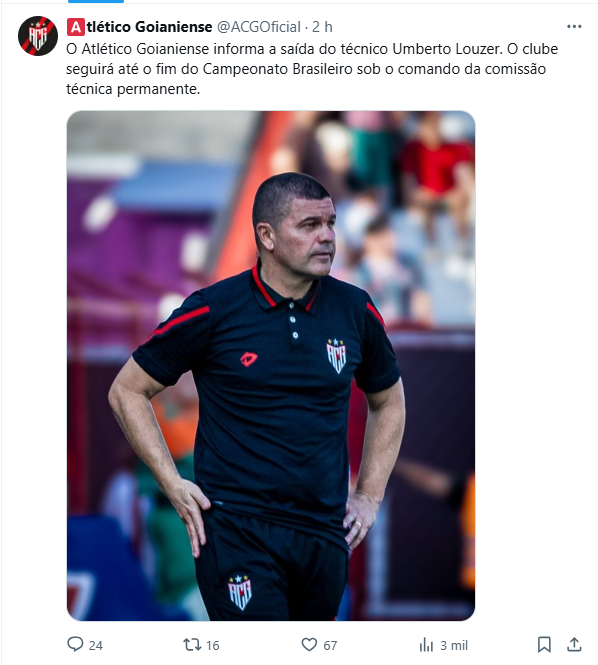Click the like count 67
Image resolution: width=598 pixels, height=665 pixels.
pyautogui.click(x=330, y=645)
